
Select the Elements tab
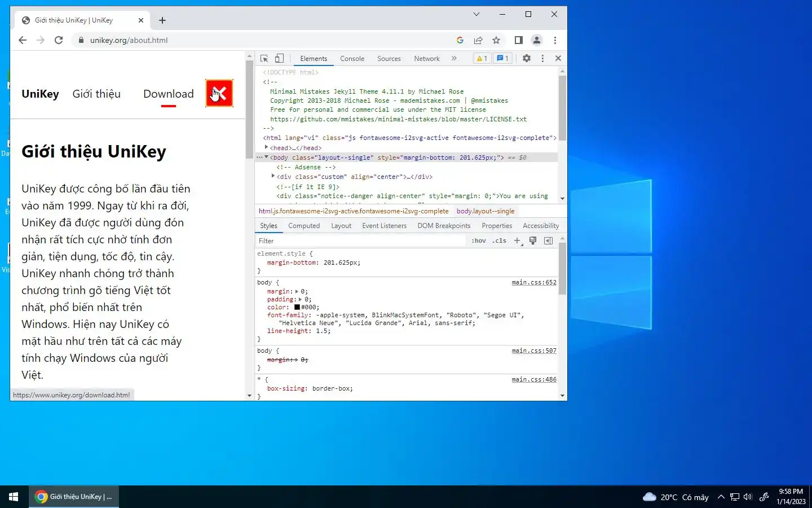tap(314, 59)
